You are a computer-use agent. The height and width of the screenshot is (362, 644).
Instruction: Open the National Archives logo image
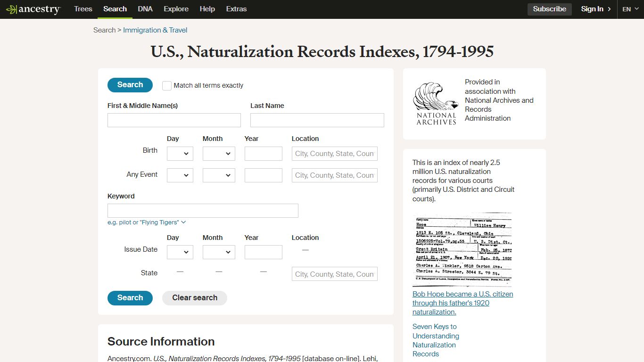click(x=436, y=104)
